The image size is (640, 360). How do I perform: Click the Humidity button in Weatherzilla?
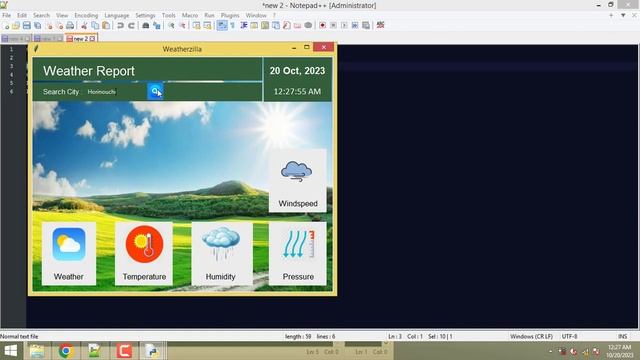[x=222, y=253]
